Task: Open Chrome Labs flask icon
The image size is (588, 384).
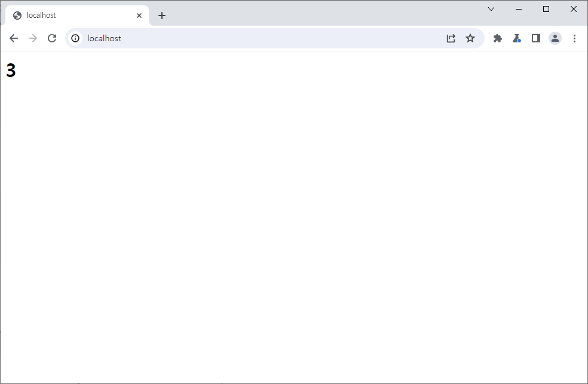Action: coord(517,38)
